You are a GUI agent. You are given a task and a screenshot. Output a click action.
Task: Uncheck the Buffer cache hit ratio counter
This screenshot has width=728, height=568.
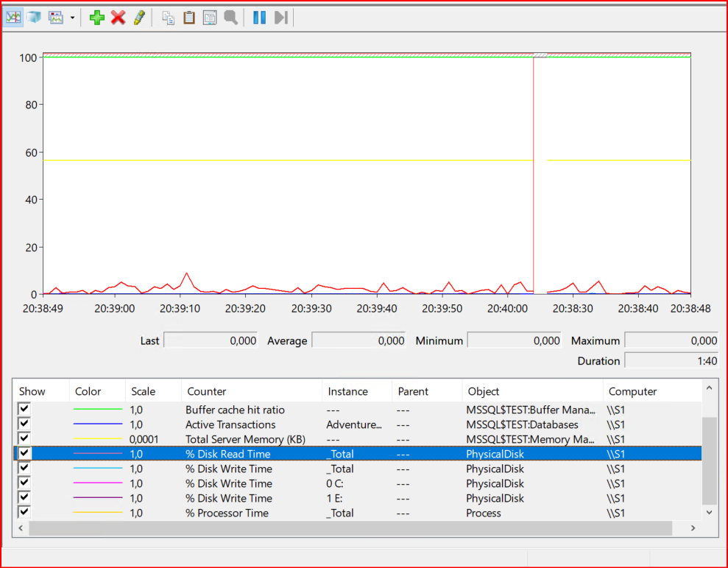pyautogui.click(x=24, y=410)
